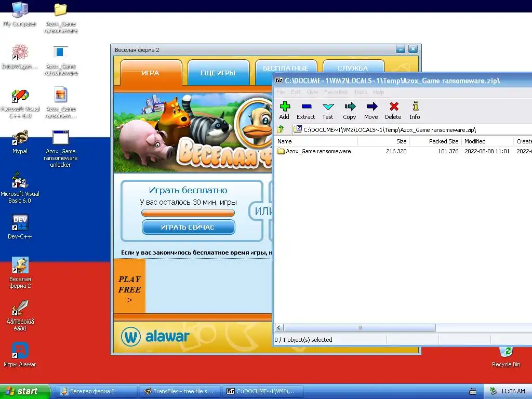Open the View menu in 7-Zip
Viewport: 532px width, 399px height.
tap(312, 92)
